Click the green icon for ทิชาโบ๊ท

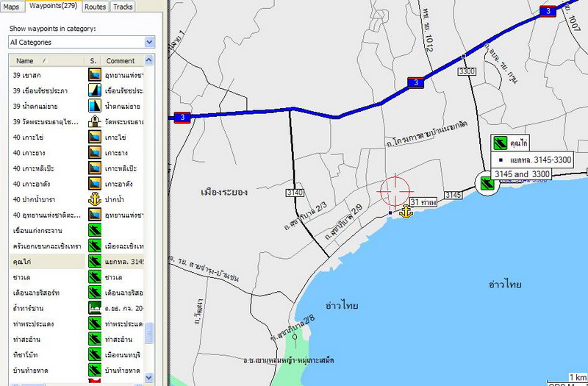pyautogui.click(x=95, y=354)
